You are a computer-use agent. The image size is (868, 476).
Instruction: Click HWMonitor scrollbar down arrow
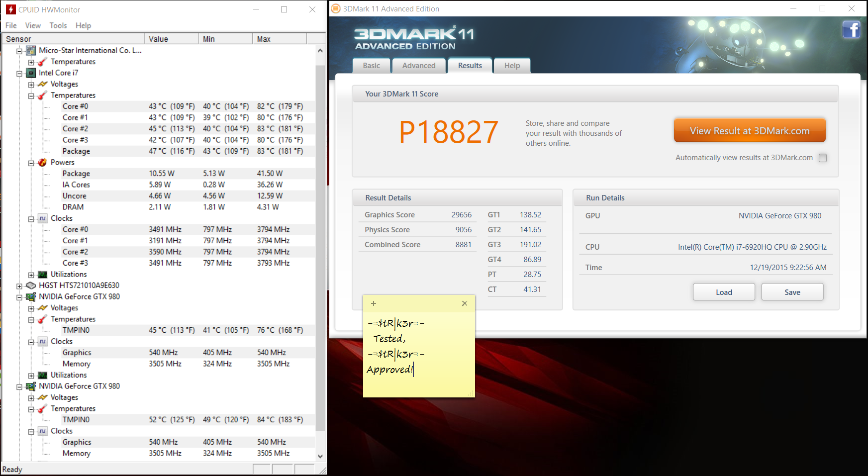pyautogui.click(x=320, y=456)
